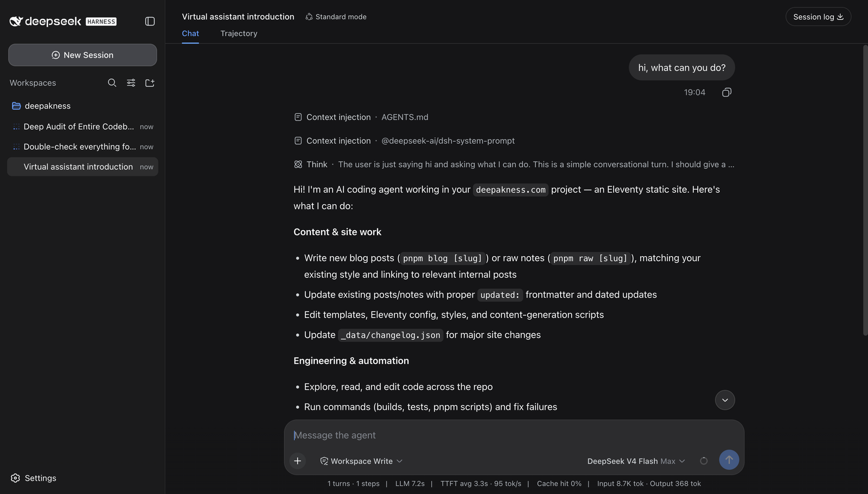Click the 'hi, what can you do?' message bubble
Image resolution: width=868 pixels, height=494 pixels.
click(681, 68)
